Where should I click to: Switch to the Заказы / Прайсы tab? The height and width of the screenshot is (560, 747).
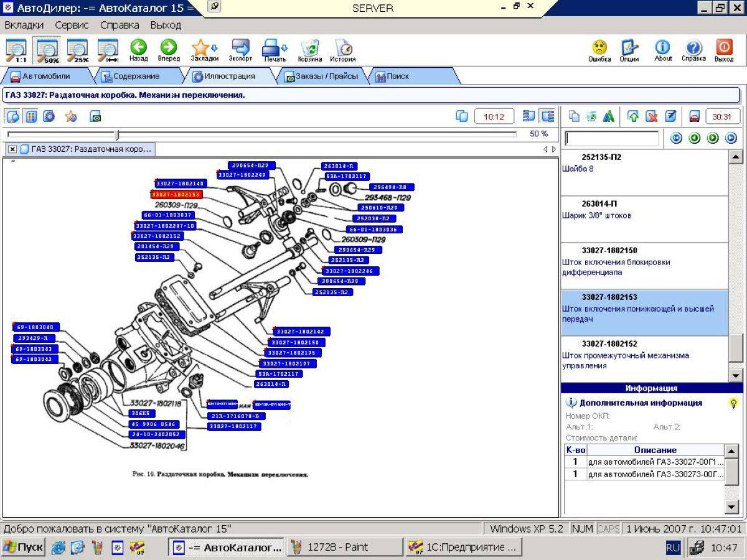[322, 77]
